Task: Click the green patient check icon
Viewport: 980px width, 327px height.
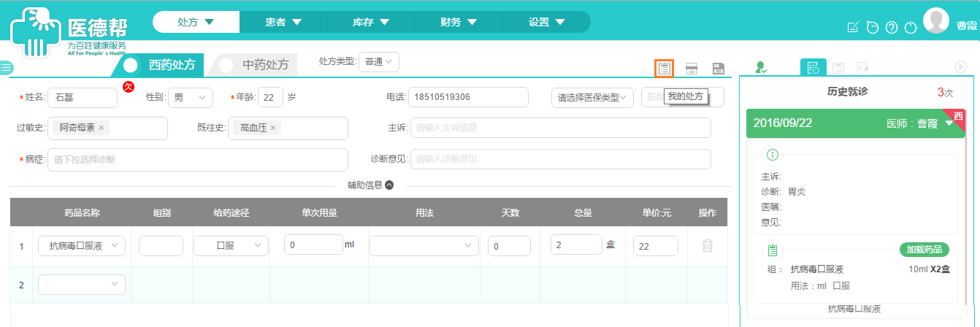Action: click(762, 67)
